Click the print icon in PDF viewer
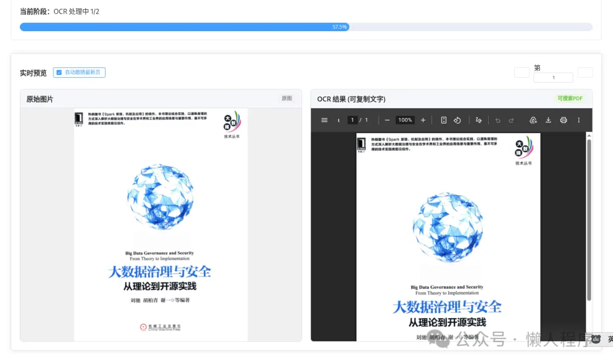The image size is (613, 364). click(x=563, y=120)
